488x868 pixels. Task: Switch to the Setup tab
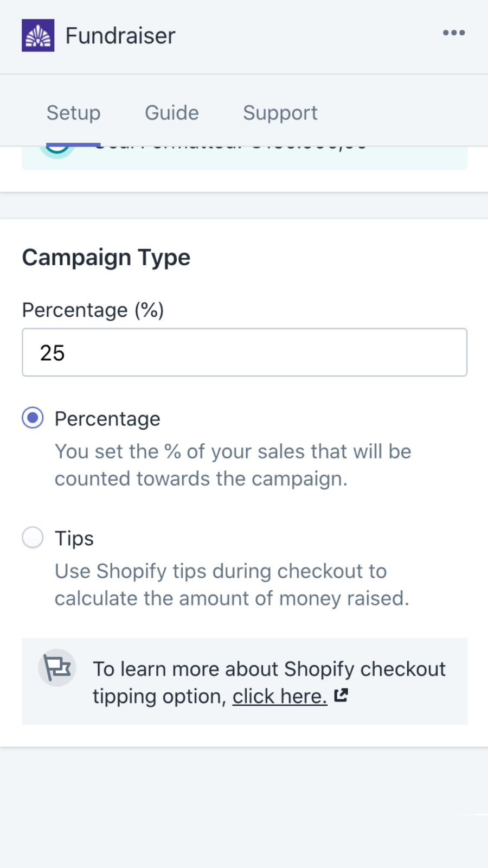[x=73, y=113]
